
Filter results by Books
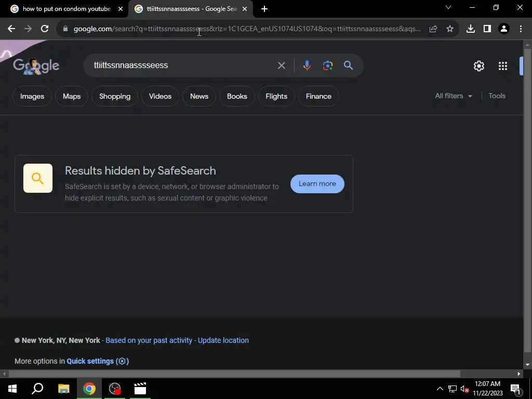(x=237, y=96)
